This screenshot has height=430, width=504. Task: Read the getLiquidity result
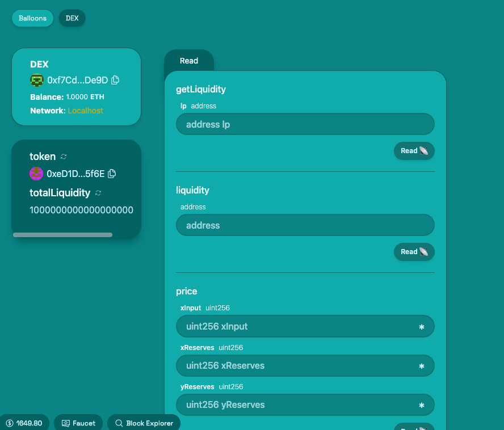pos(414,151)
